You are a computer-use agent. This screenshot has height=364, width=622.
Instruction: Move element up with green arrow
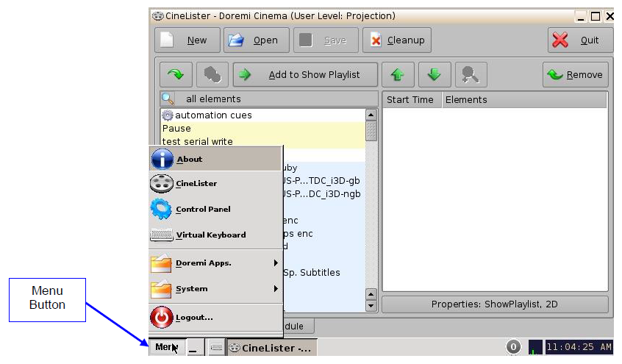(398, 74)
